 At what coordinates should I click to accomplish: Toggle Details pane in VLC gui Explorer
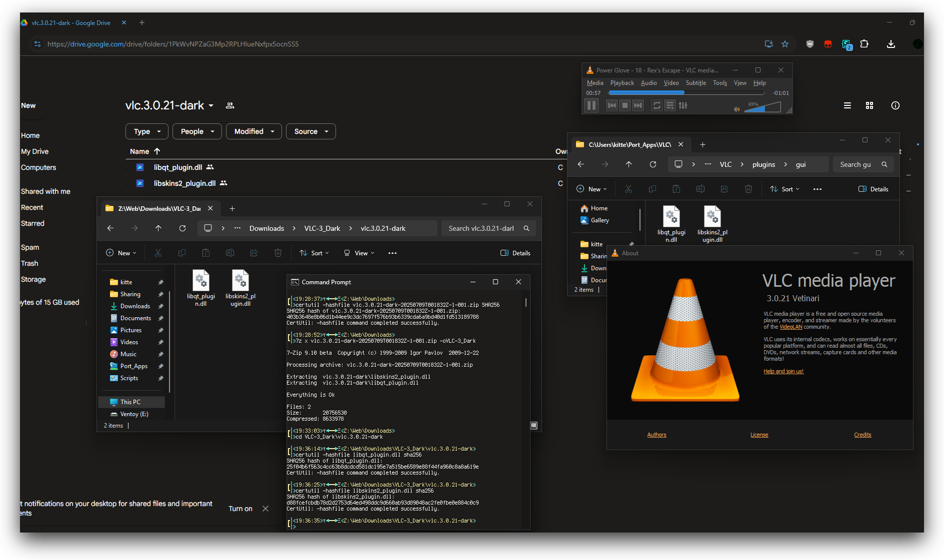coord(873,189)
